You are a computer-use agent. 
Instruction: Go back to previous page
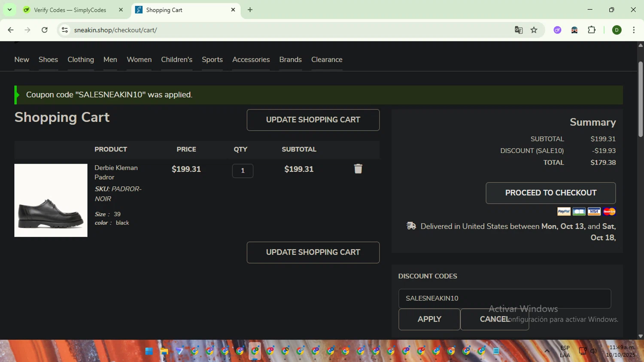[x=11, y=30]
